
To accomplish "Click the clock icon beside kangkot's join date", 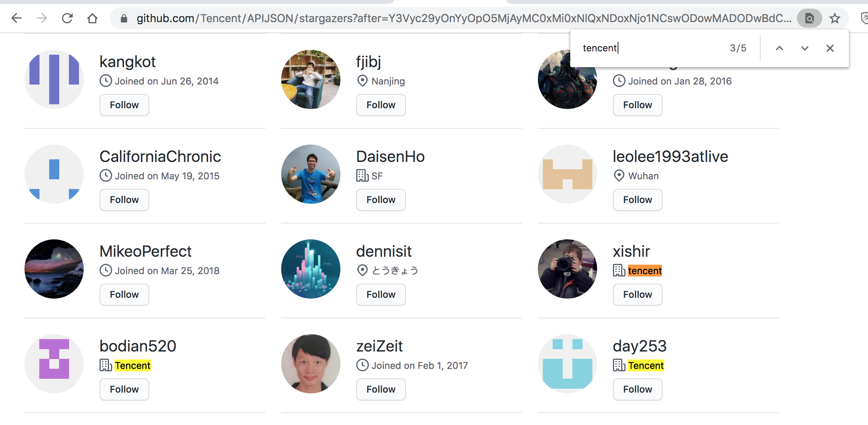I will tap(105, 81).
